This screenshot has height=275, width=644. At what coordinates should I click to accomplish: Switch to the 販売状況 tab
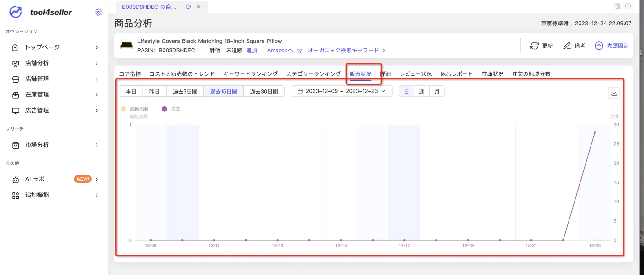(x=360, y=74)
